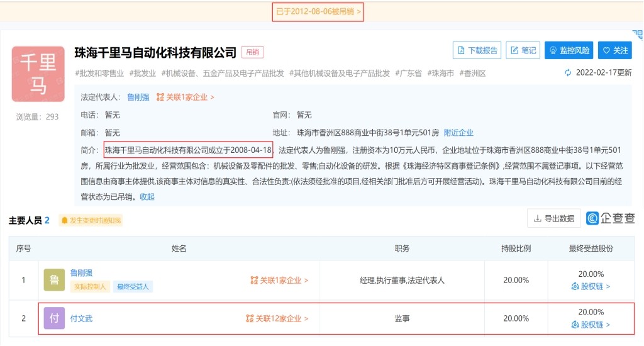Click the 实际控制人 tag under 鲁刚强

click(90, 286)
